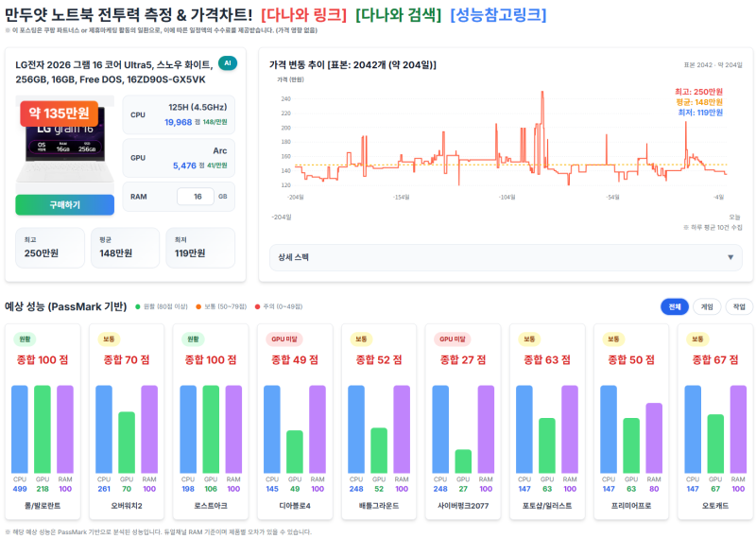Click the 보통 badge on 포토샵/일러스트 card
Viewport: 756px width, 539px height.
[x=529, y=339]
